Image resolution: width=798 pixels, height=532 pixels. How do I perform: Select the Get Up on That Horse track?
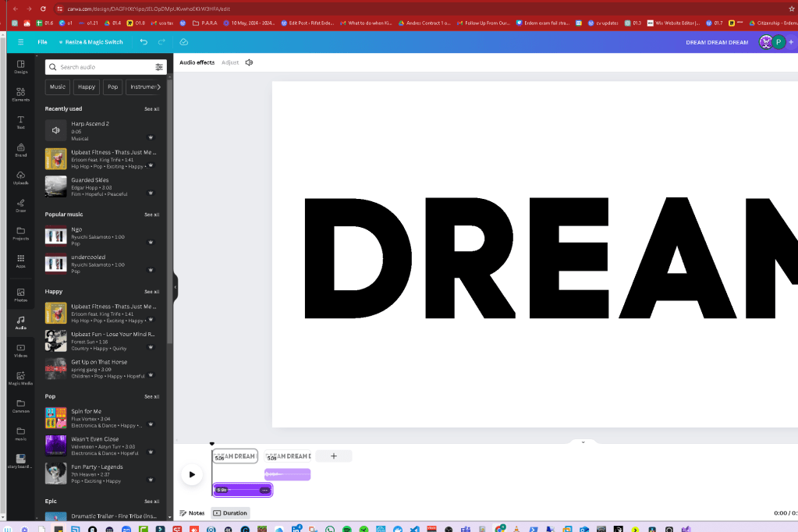pyautogui.click(x=101, y=369)
